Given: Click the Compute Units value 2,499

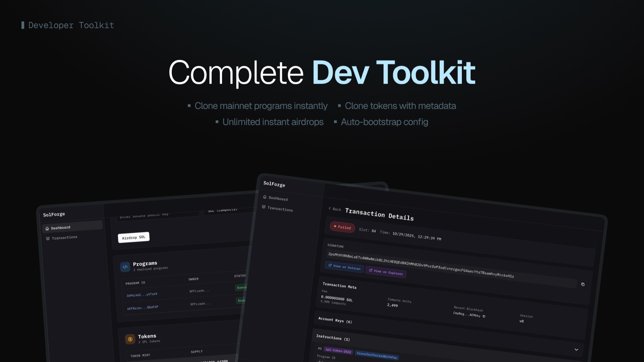Looking at the screenshot, I should [x=392, y=305].
